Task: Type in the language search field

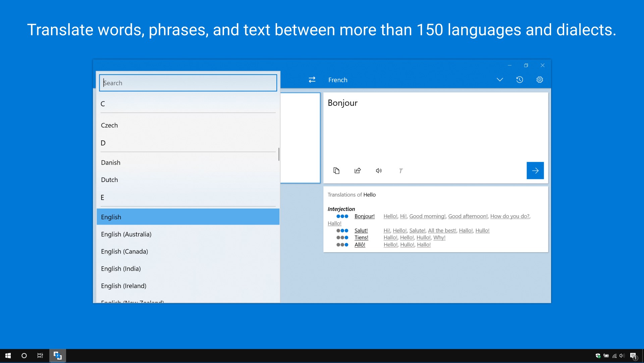Action: (187, 83)
